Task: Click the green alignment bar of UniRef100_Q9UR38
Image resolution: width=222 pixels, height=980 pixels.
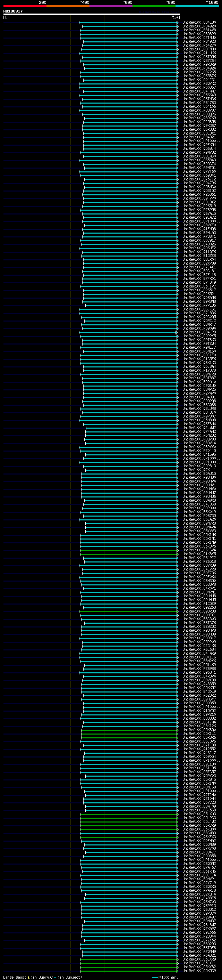Action: pos(129,612)
